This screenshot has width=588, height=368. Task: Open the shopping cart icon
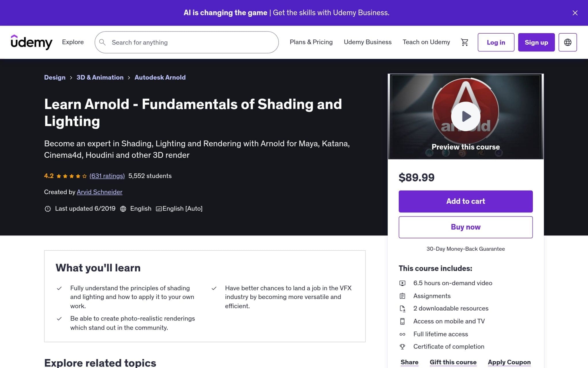coord(464,42)
